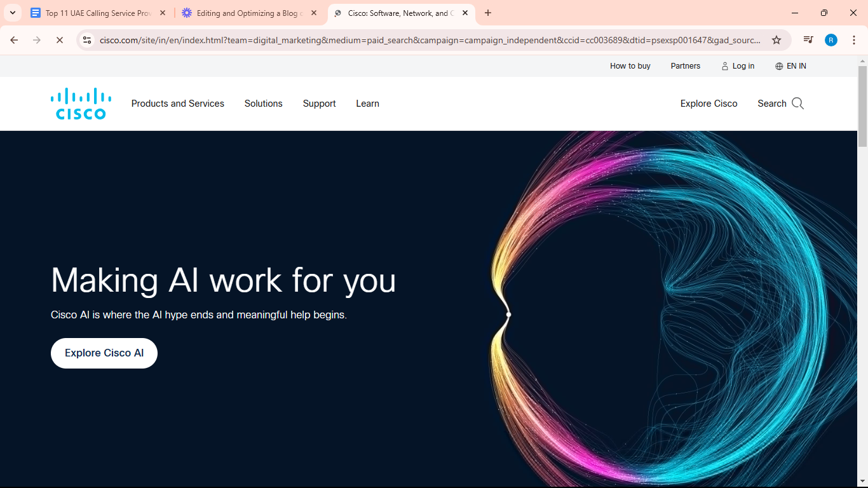Expand the Products and Services menu
This screenshot has height=488, width=868.
coord(177,104)
